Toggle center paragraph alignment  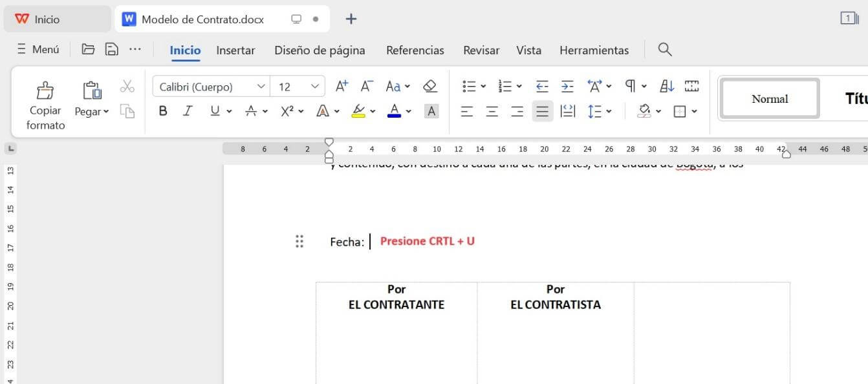click(492, 111)
